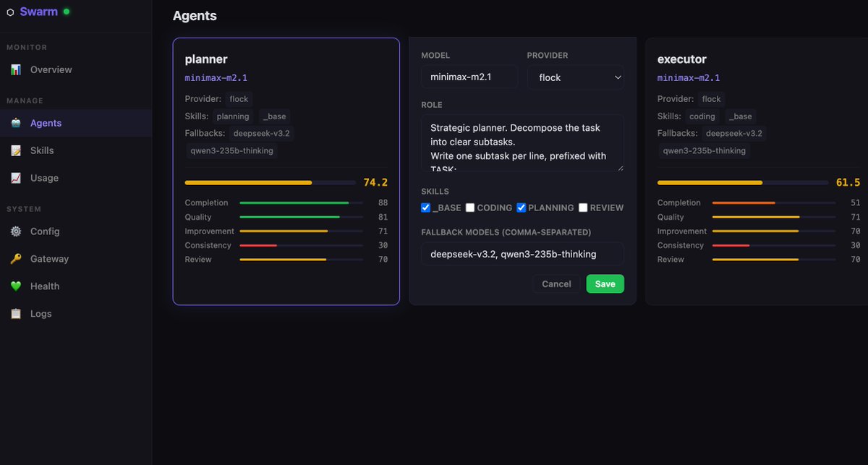Cancel the agent edit form
868x465 pixels.
coord(556,284)
